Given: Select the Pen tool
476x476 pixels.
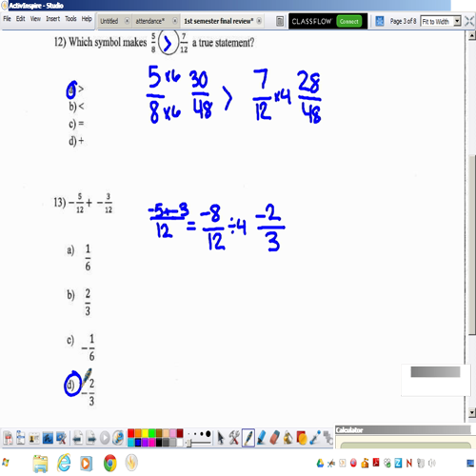Looking at the screenshot, I should 248,438.
